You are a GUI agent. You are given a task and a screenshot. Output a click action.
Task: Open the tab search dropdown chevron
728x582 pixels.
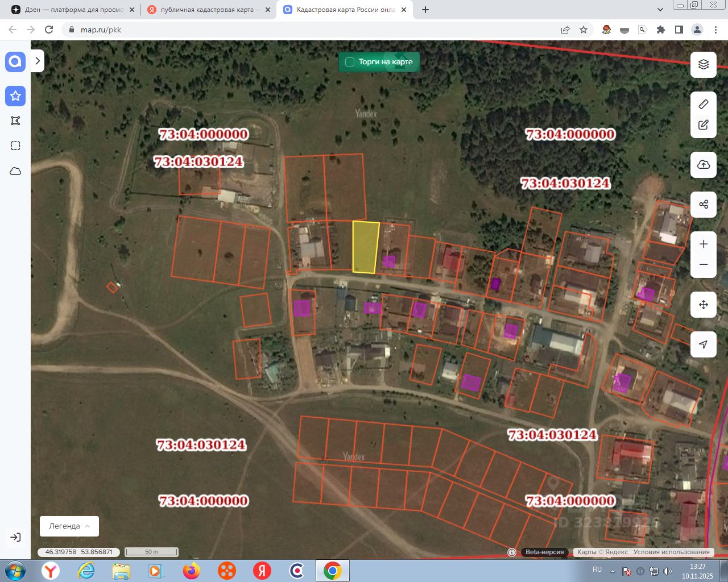pos(660,10)
